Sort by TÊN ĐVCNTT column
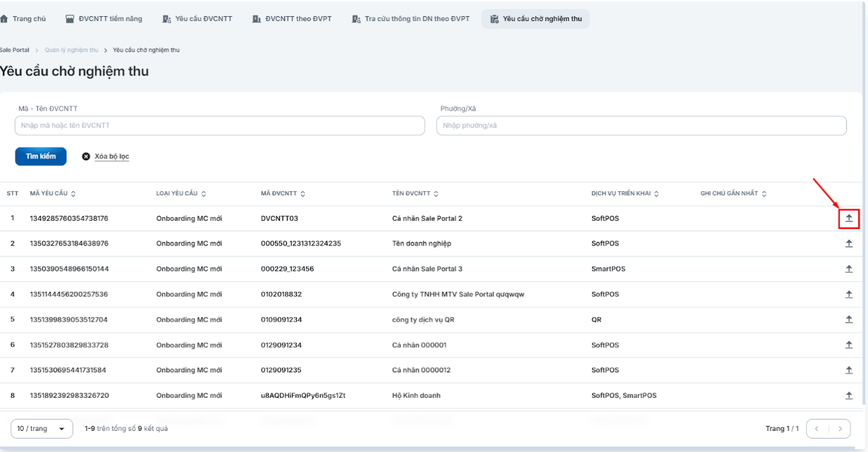868x452 pixels. 436,194
